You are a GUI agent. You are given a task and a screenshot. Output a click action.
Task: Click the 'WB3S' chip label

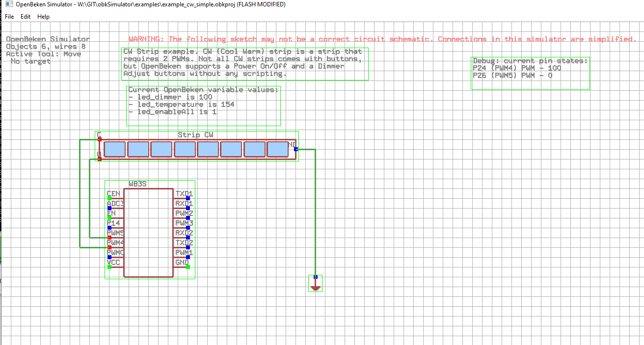coord(137,184)
